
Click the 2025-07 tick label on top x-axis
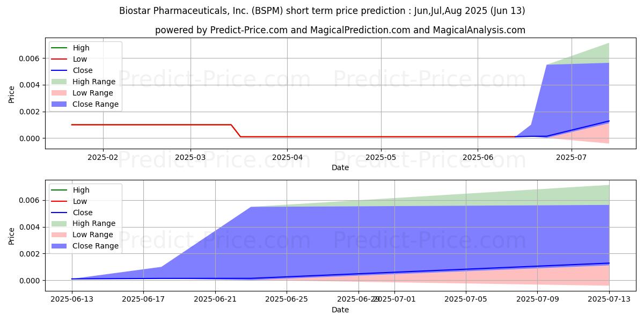(572, 158)
